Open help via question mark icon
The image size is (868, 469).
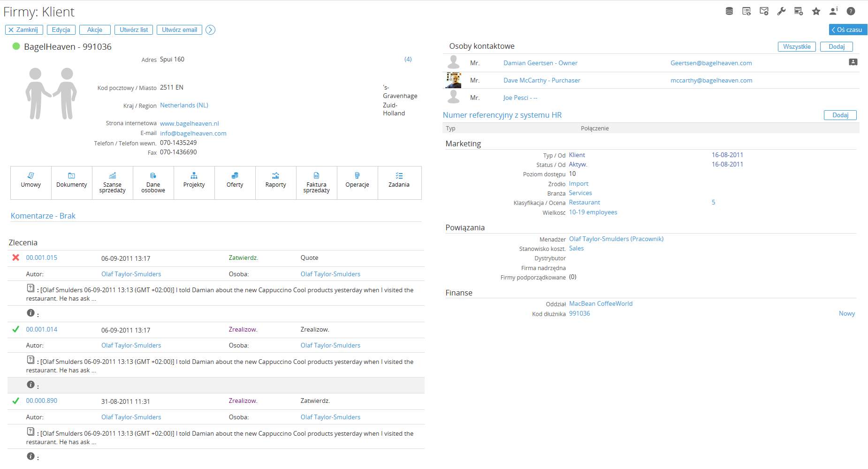851,11
